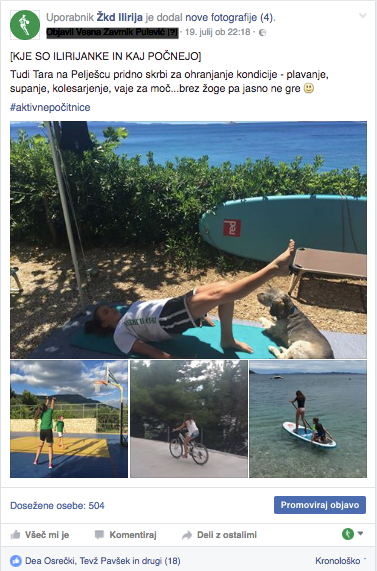Click the public globe privacy icon
This screenshot has height=571, width=377.
[x=262, y=32]
